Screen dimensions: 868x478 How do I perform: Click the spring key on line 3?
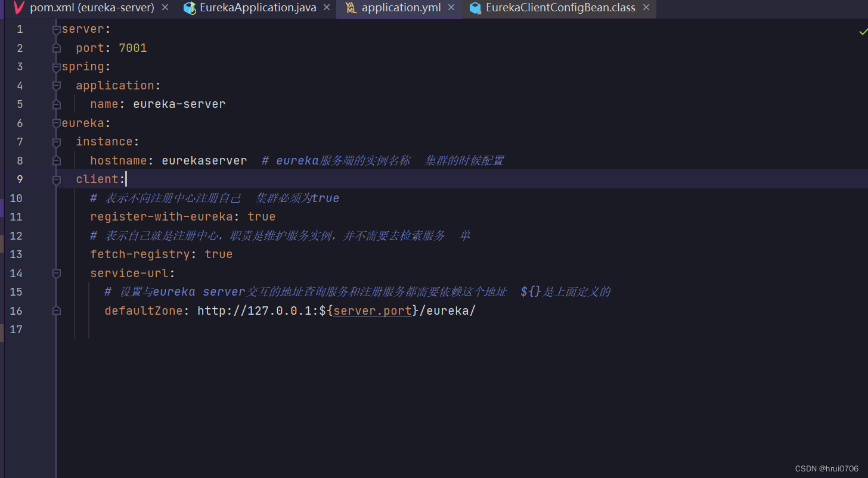point(83,66)
